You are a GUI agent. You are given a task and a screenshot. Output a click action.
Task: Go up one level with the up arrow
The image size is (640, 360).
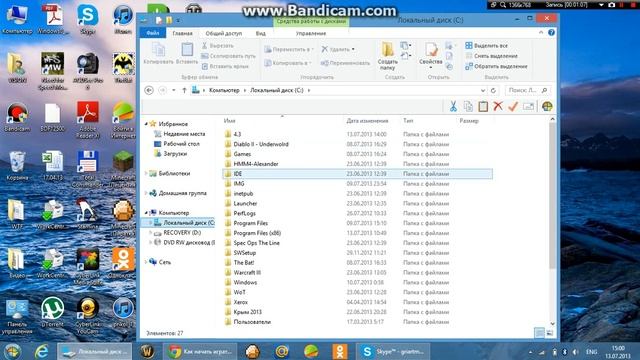click(184, 90)
